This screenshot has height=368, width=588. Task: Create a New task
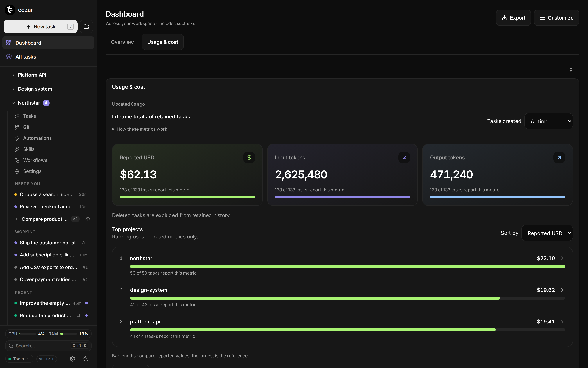[x=41, y=26]
